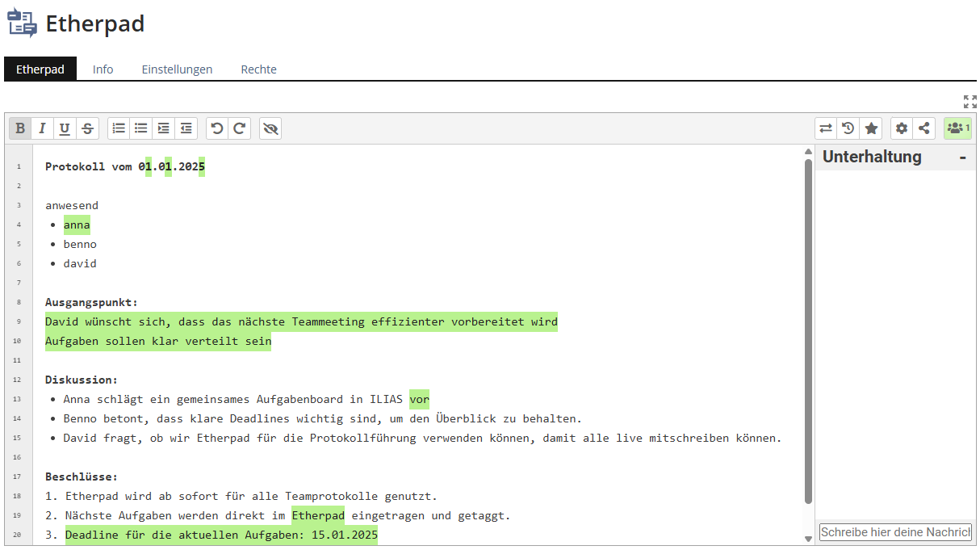Show connected users list
The width and height of the screenshot is (980, 550).
pos(958,128)
